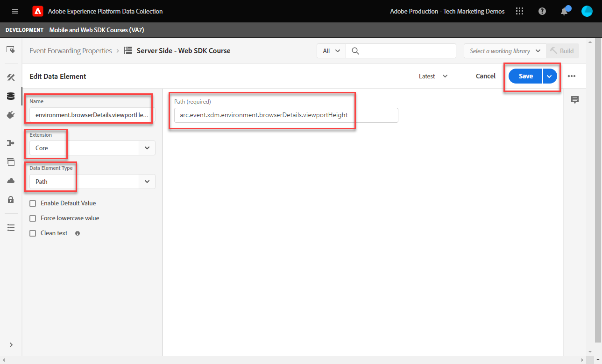The width and height of the screenshot is (602, 364).
Task: Click the Name input field
Action: tap(92, 115)
